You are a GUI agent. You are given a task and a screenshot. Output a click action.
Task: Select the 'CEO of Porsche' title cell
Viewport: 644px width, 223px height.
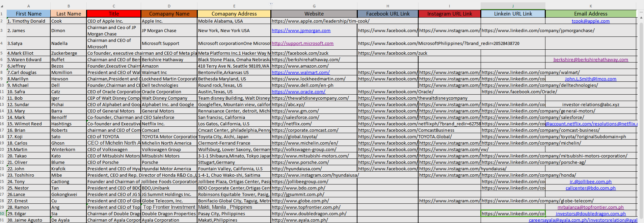(x=114, y=162)
